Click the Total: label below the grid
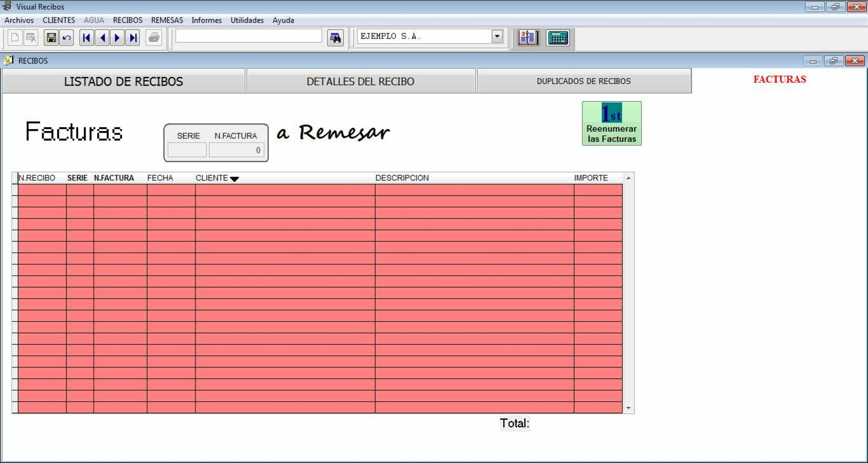This screenshot has width=868, height=463. [515, 423]
